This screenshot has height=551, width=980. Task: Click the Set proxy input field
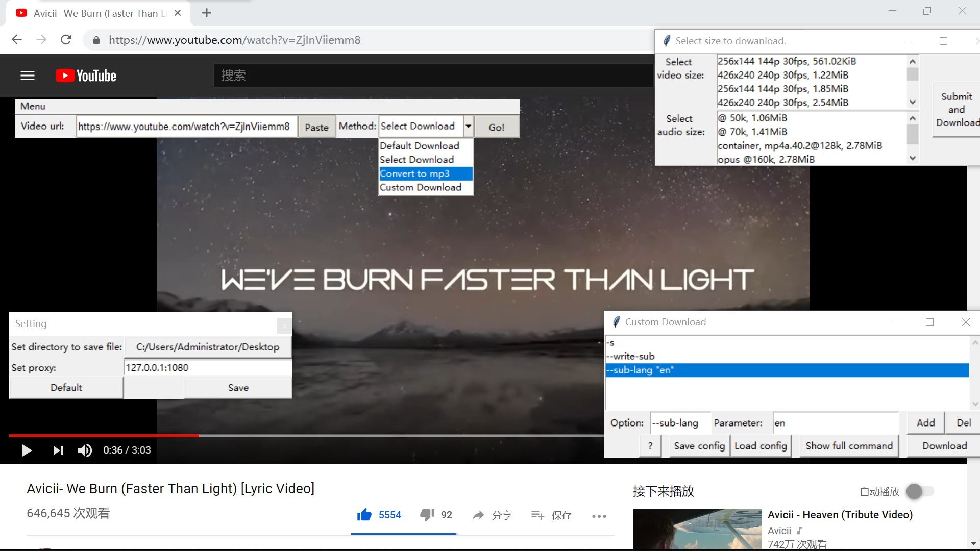tap(208, 367)
